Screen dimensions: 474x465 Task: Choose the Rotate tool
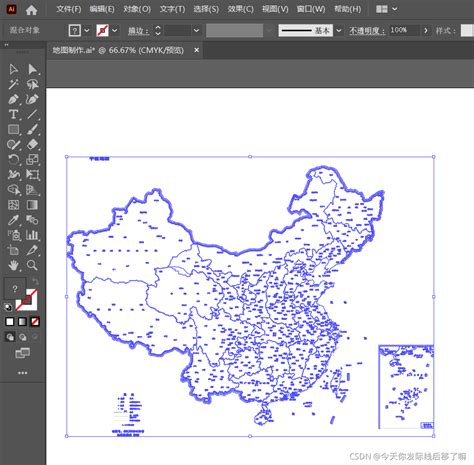point(13,159)
